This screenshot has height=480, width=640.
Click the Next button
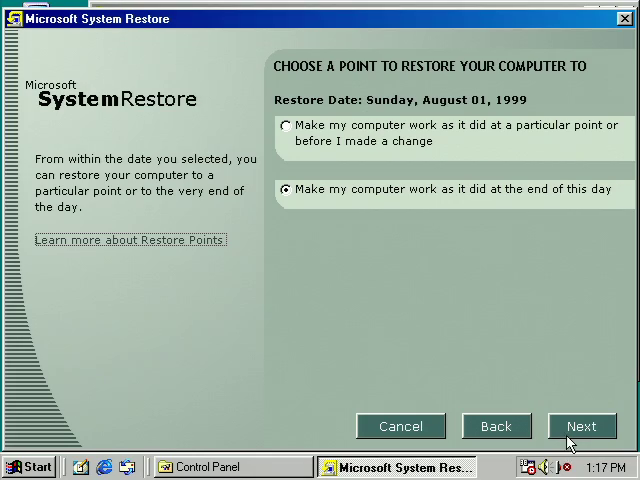pos(582,426)
